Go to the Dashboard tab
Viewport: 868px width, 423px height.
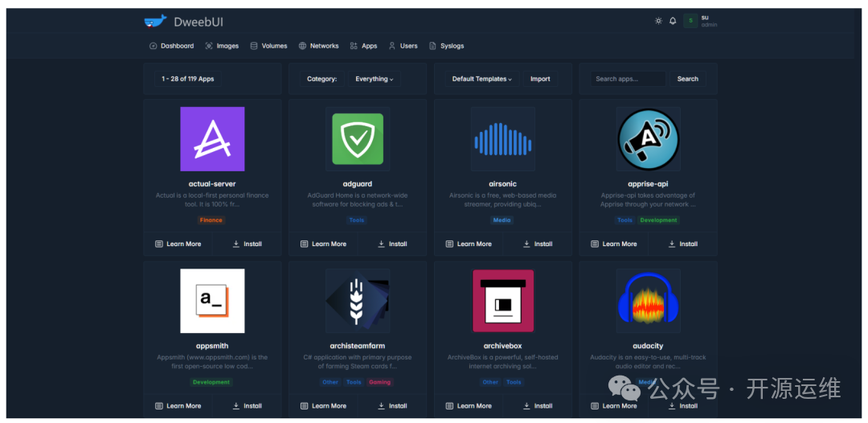click(172, 46)
